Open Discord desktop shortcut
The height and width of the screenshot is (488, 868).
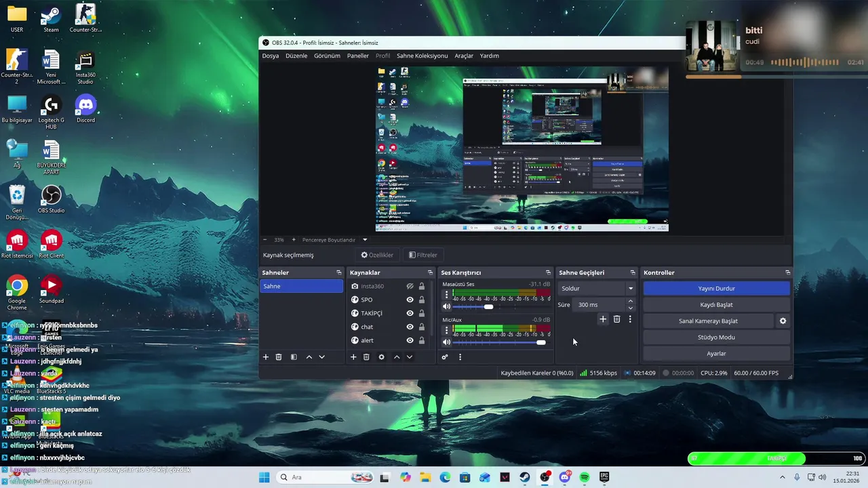coord(85,109)
